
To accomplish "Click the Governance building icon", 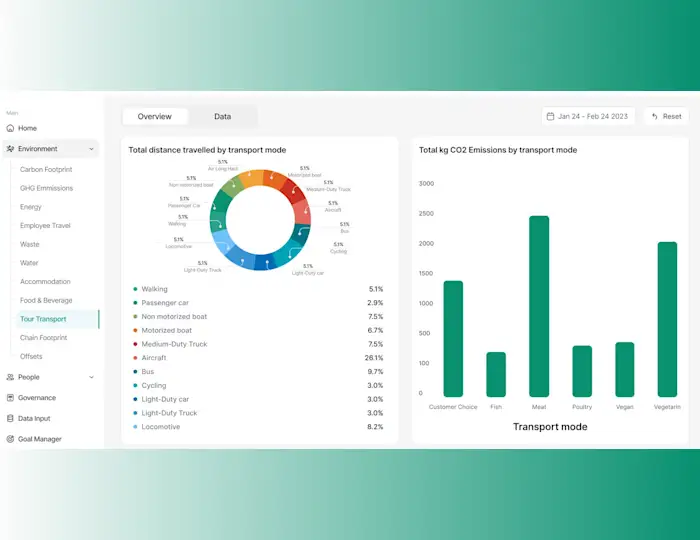I will (x=10, y=398).
